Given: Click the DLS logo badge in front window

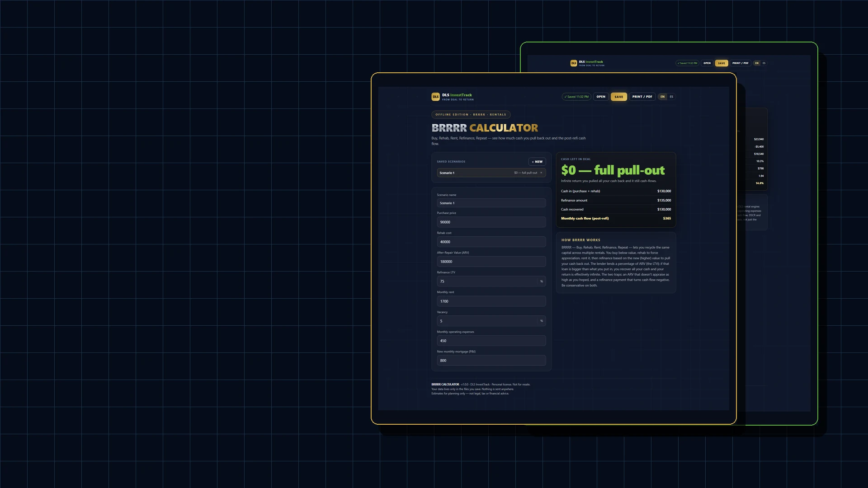Looking at the screenshot, I should point(435,97).
